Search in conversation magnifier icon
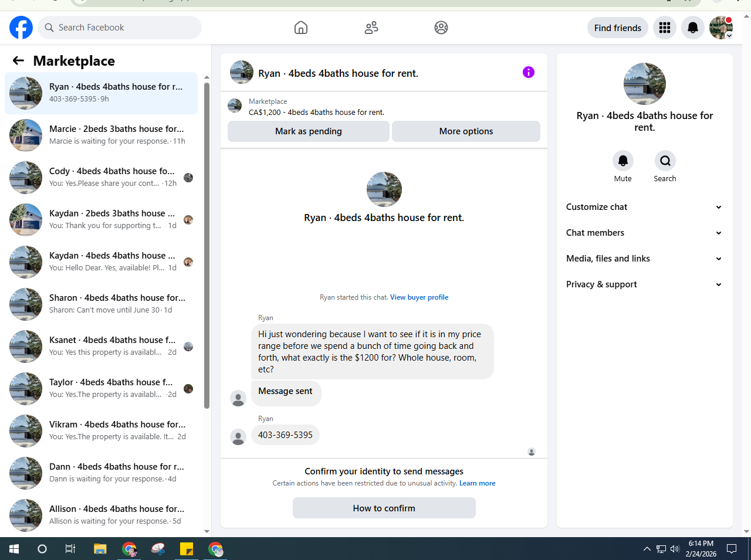 (x=665, y=161)
